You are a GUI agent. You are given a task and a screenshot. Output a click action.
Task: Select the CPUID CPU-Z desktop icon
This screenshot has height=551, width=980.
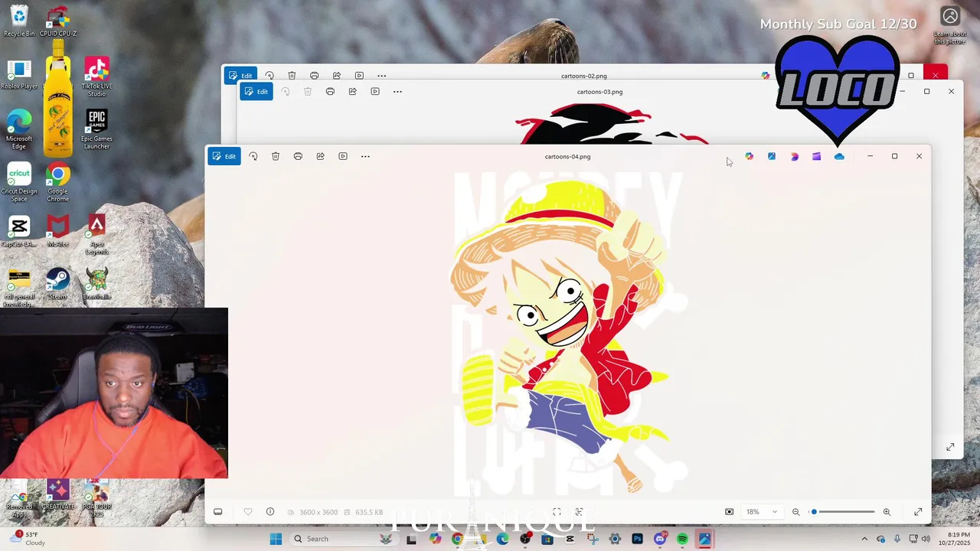58,21
